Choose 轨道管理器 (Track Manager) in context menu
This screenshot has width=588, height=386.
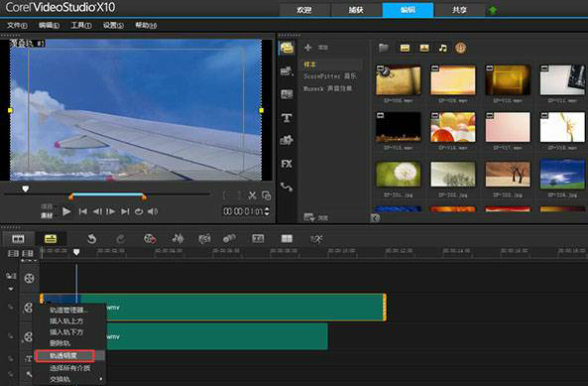click(x=68, y=310)
